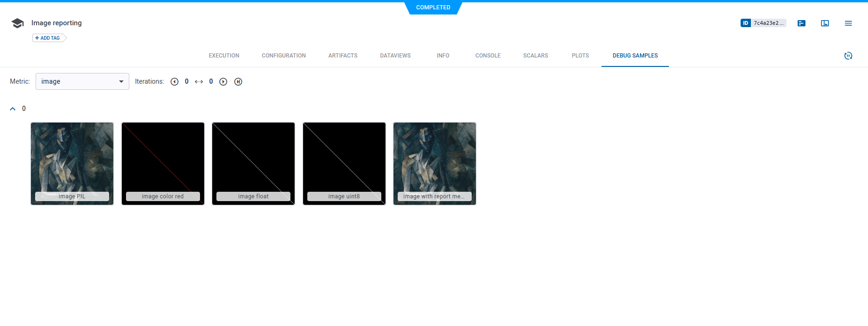The image size is (868, 326).
Task: Go to next iteration arrow
Action: tap(223, 82)
